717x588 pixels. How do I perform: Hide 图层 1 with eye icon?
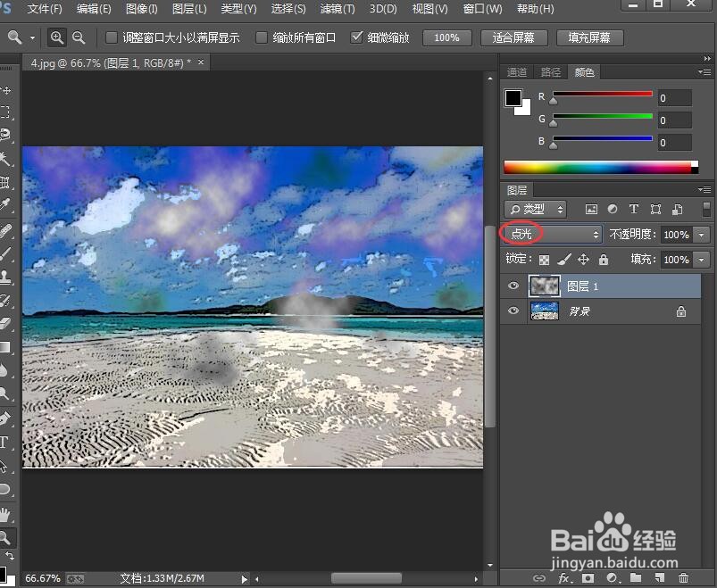coord(513,286)
